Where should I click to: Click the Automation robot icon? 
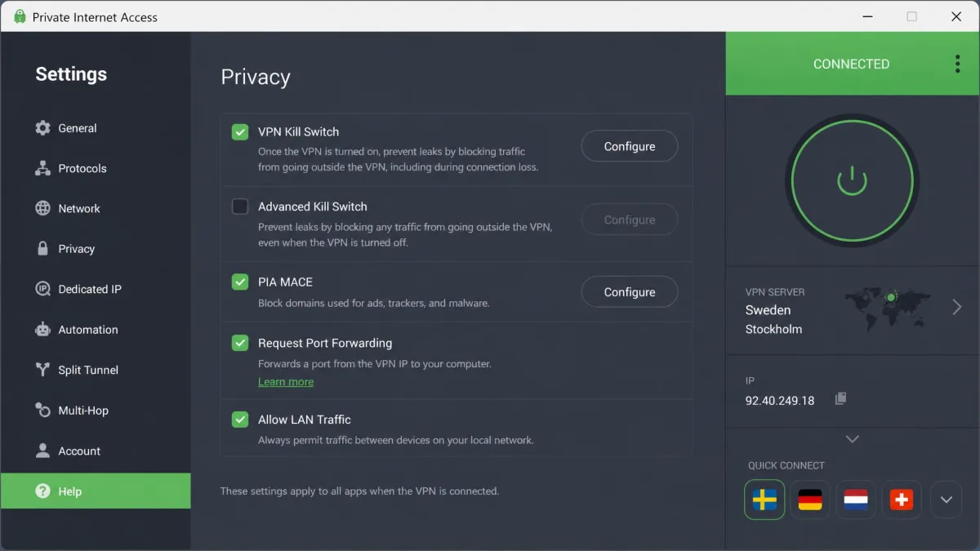click(42, 330)
